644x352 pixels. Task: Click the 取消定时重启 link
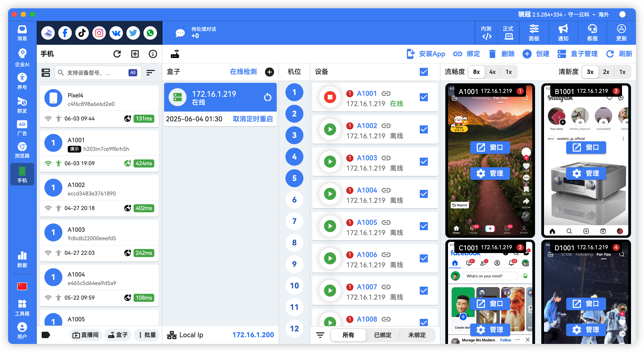tap(253, 119)
